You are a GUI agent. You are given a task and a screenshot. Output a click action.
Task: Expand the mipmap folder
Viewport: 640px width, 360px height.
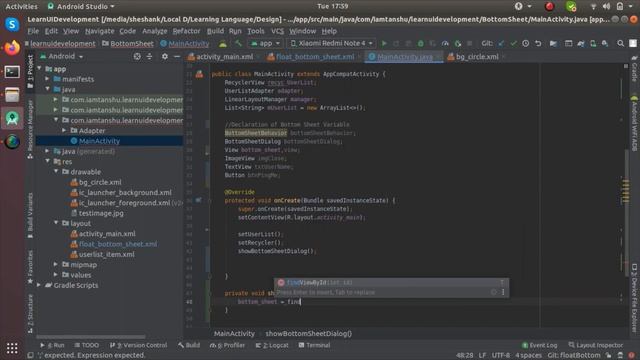tap(56, 264)
